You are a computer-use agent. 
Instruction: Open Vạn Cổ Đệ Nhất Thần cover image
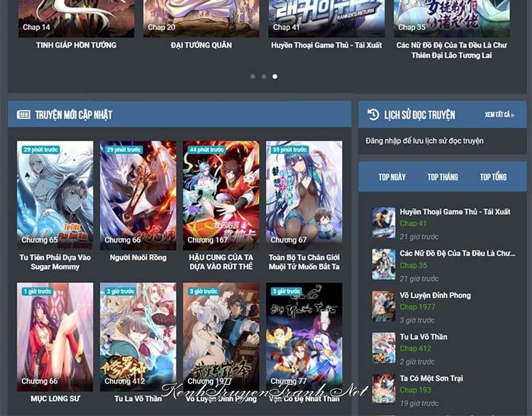(304, 337)
